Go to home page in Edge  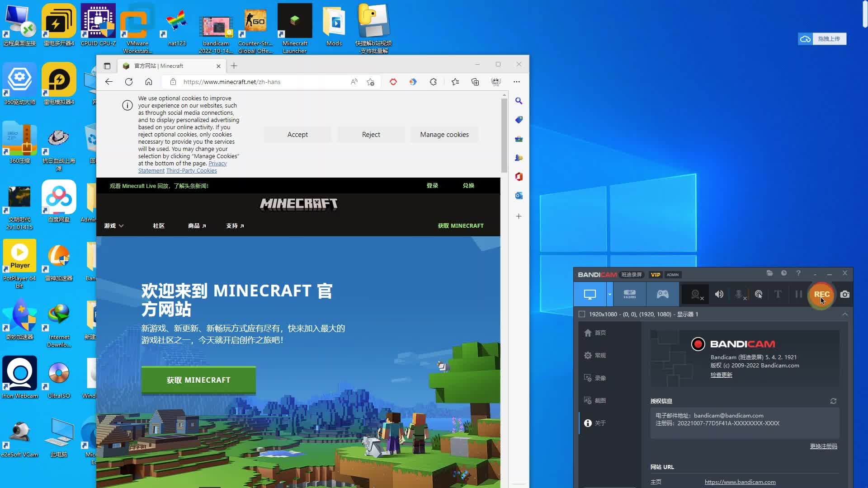(149, 82)
